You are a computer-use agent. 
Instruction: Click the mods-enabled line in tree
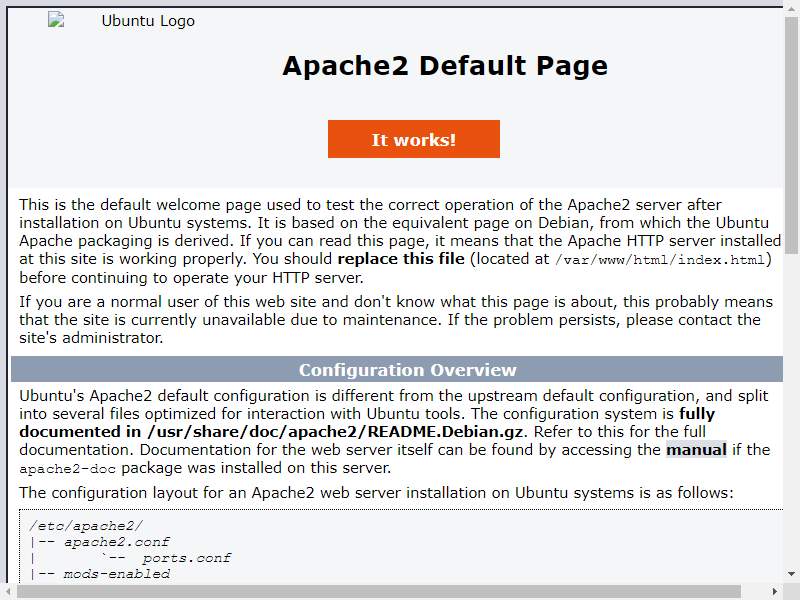pos(116,574)
